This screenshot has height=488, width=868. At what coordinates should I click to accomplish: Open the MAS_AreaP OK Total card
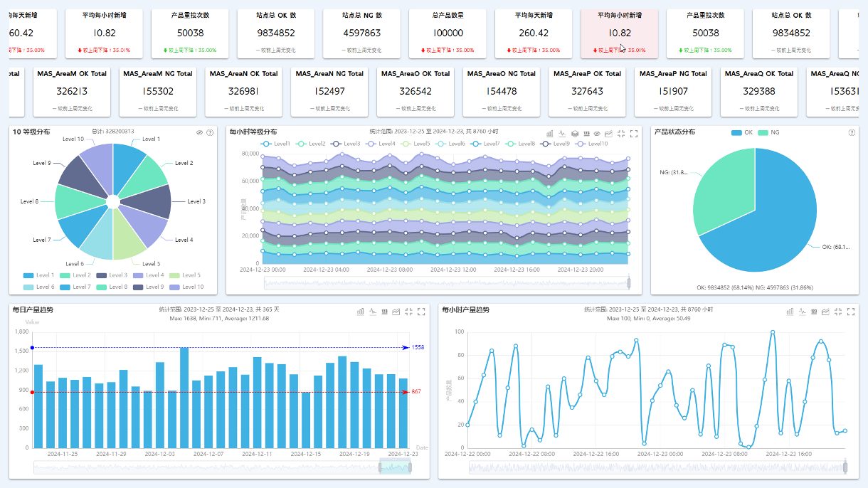[x=587, y=92]
